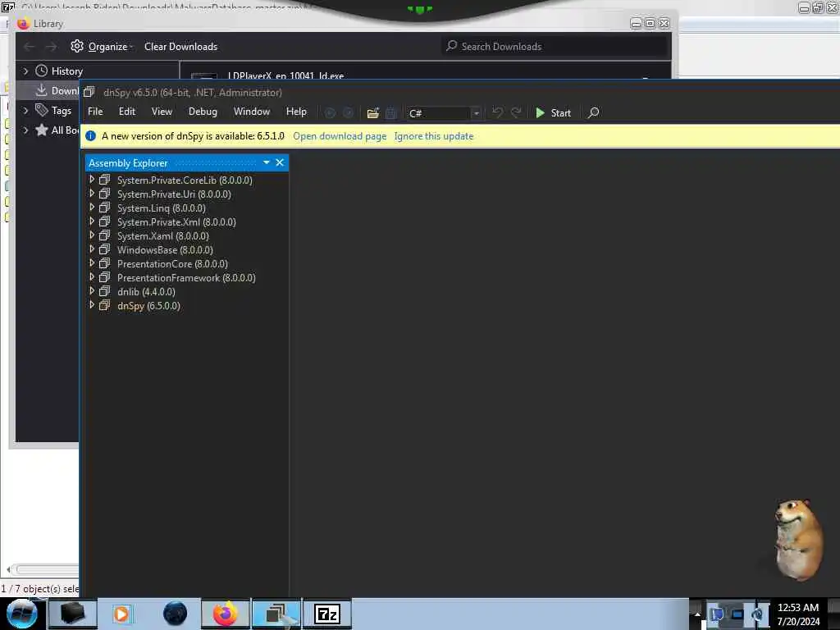The width and height of the screenshot is (840, 630).
Task: Open the Debug menu in dnSpy
Action: click(x=203, y=112)
